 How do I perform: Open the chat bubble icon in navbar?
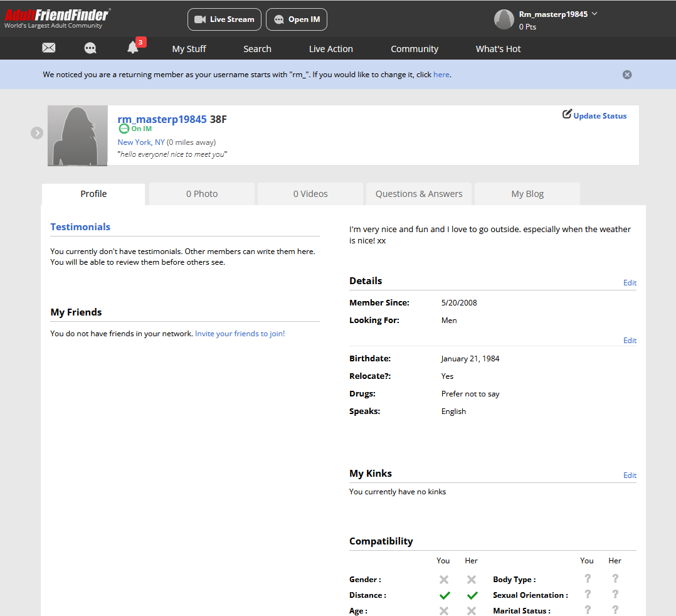coord(90,48)
